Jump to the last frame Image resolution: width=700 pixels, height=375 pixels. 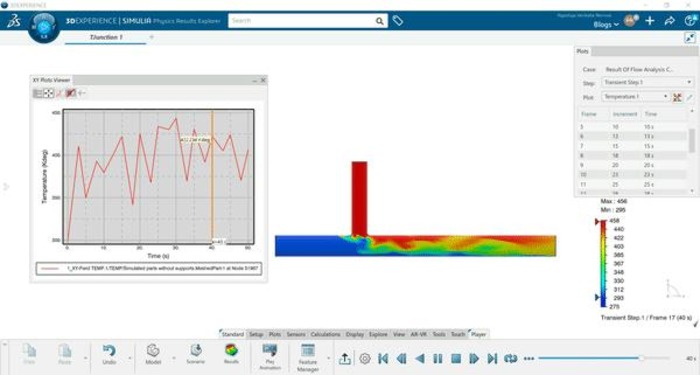pos(492,358)
